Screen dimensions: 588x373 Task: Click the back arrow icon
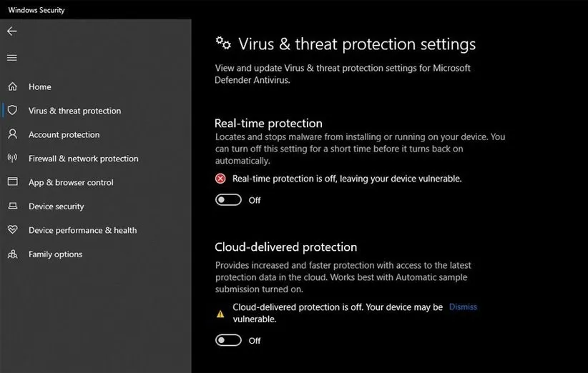[x=12, y=31]
